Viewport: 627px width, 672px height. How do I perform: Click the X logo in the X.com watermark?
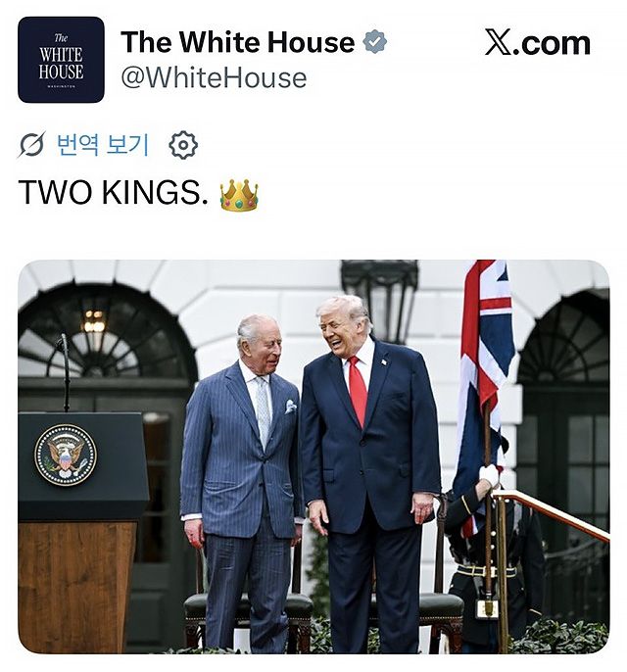pyautogui.click(x=499, y=42)
